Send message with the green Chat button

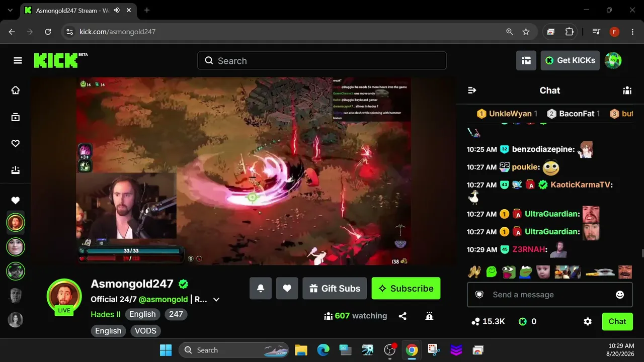[617, 322]
